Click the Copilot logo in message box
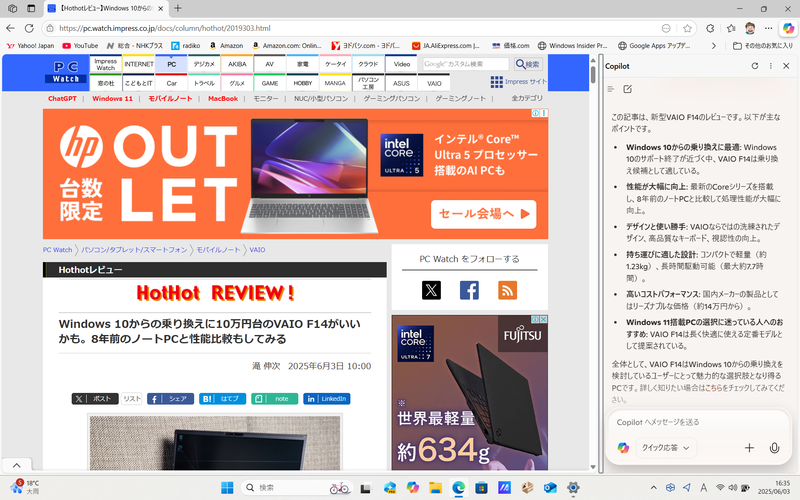 click(x=623, y=447)
